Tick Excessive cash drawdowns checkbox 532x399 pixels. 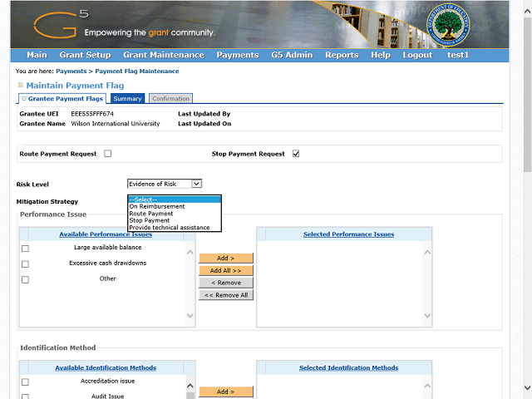click(x=25, y=264)
